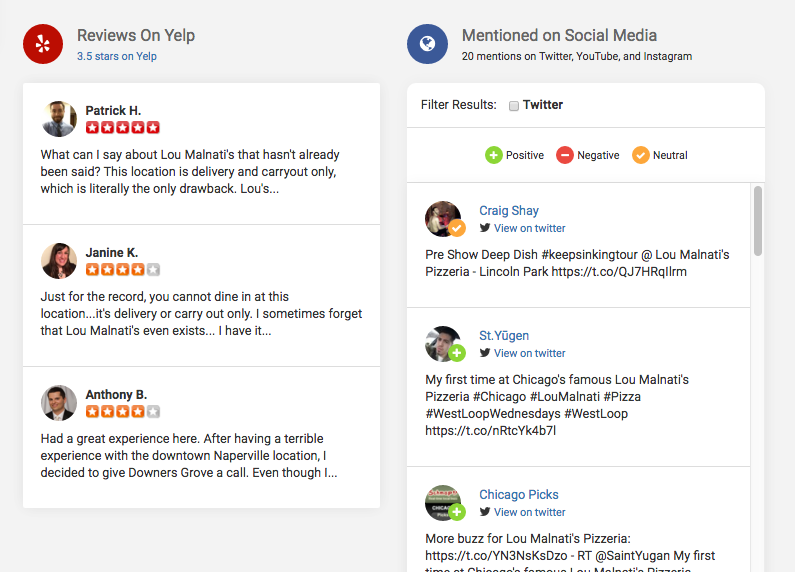This screenshot has width=795, height=572.
Task: Click Patrick H.'s review text
Action: coord(190,171)
